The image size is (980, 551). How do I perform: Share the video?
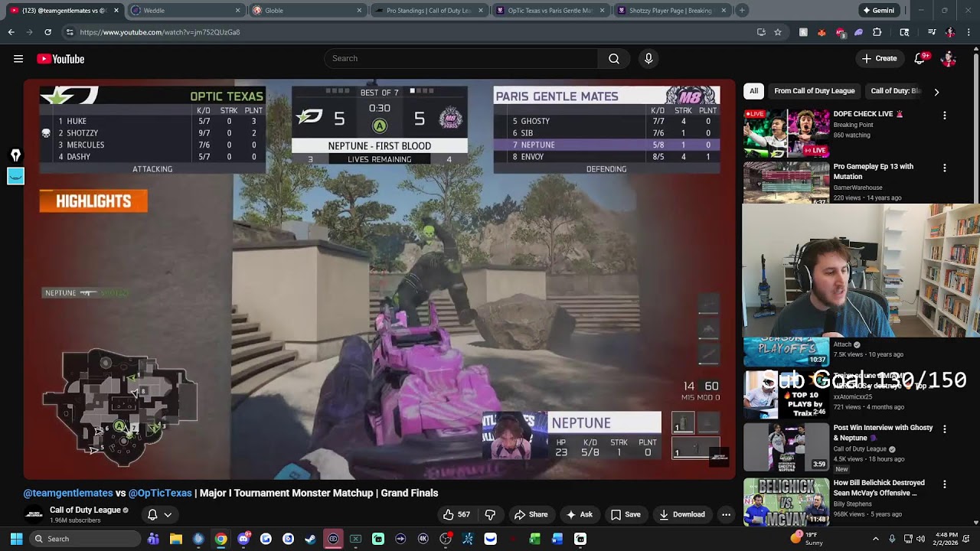point(531,515)
